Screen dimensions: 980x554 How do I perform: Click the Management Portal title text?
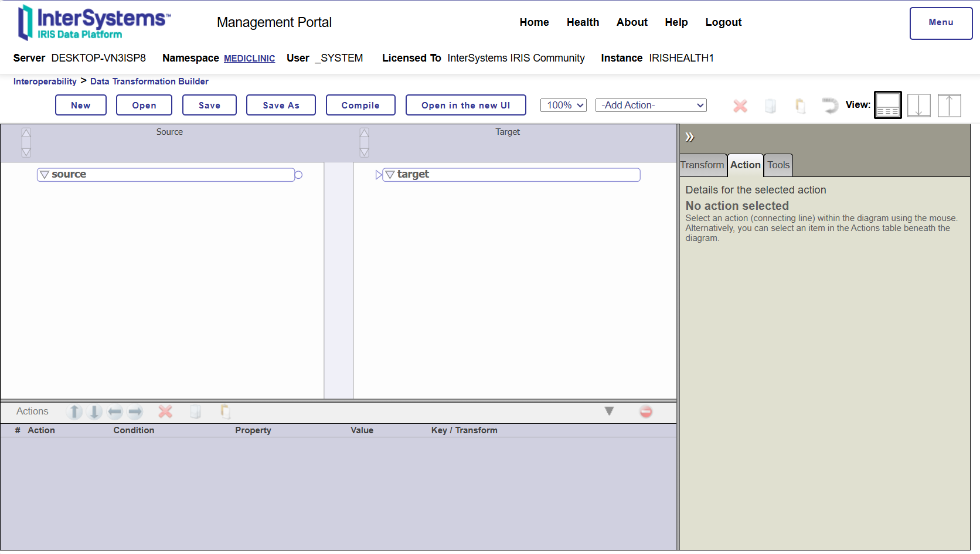point(274,22)
